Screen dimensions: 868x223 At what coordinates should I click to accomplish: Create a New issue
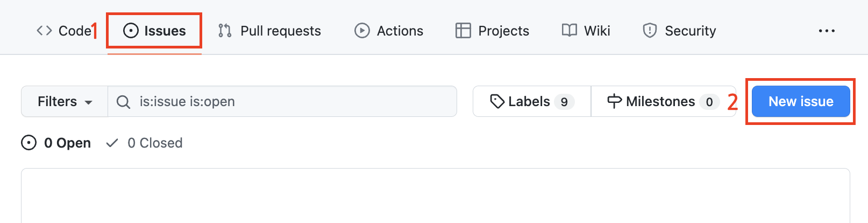801,101
